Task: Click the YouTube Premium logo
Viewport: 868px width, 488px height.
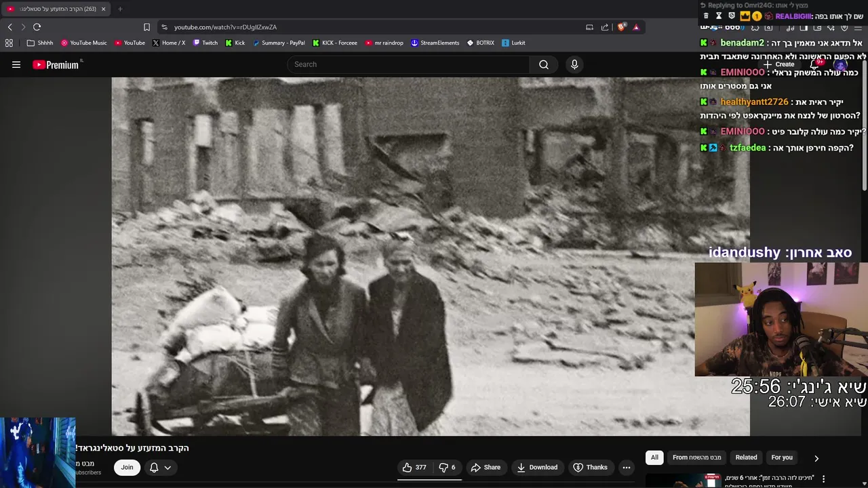Action: [56, 64]
